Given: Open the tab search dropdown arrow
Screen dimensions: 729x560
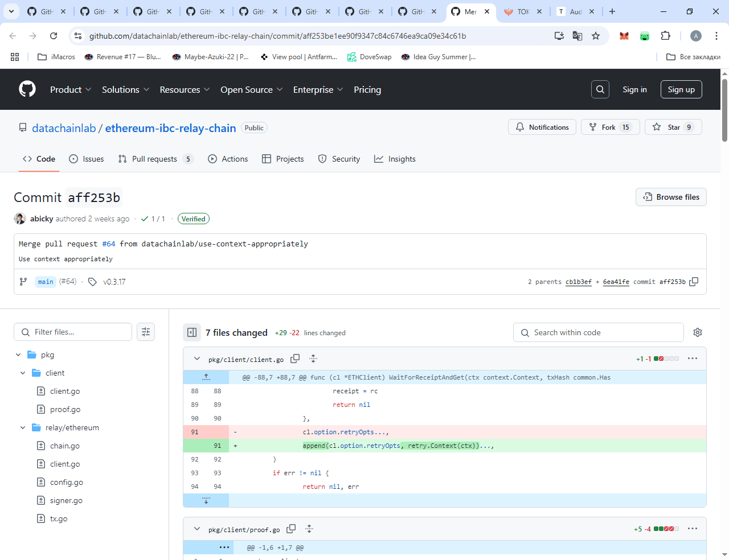Looking at the screenshot, I should click(11, 11).
